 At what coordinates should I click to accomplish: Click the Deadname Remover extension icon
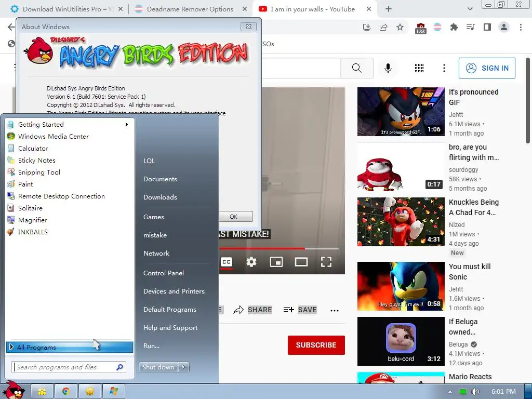click(x=437, y=27)
